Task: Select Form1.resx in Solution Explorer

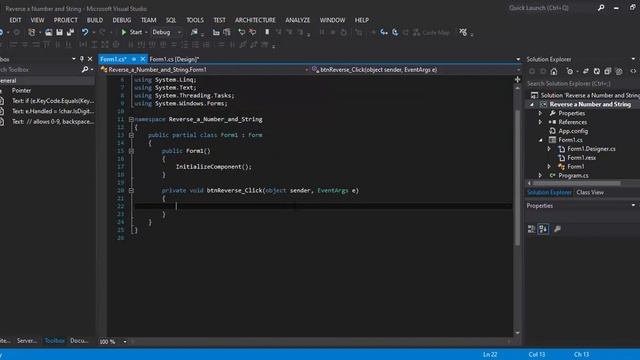Action: click(x=581, y=158)
